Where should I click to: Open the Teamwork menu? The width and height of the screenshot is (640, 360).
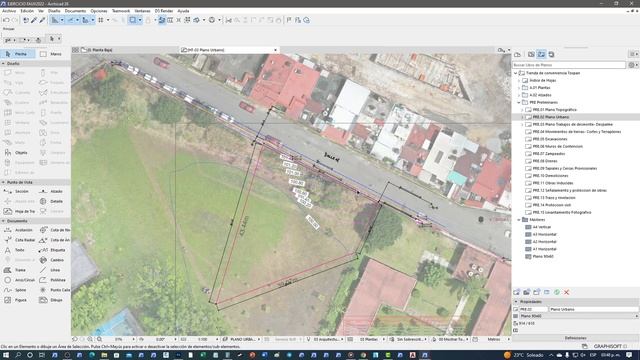121,11
